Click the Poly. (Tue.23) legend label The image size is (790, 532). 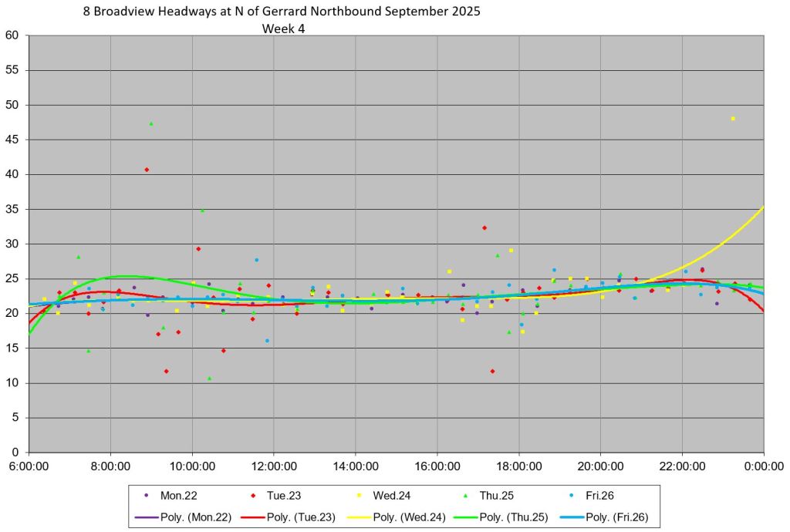click(301, 516)
